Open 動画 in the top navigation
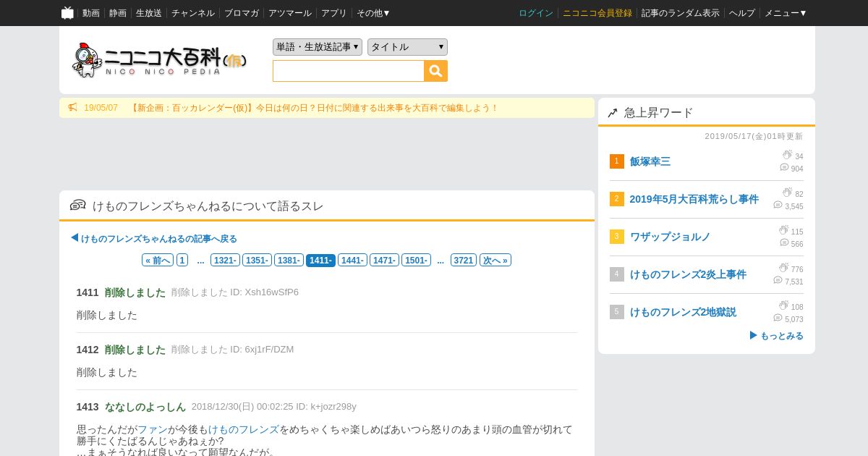Image resolution: width=868 pixels, height=456 pixels. point(91,13)
